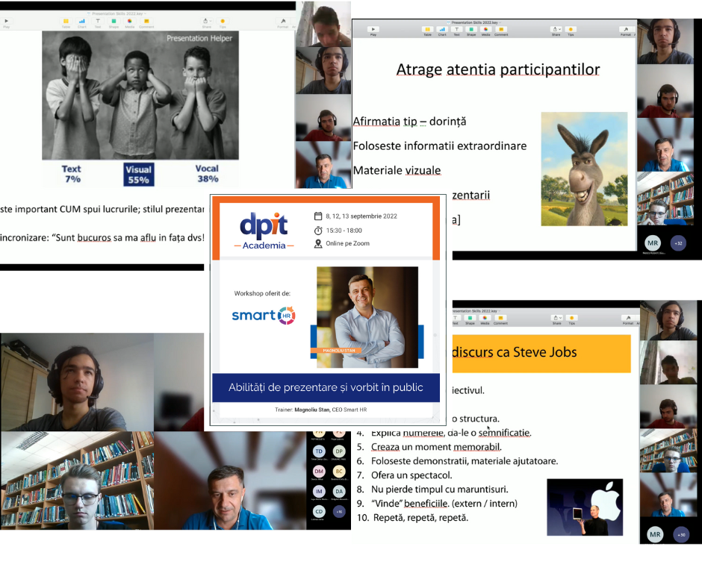Open Share menu in donkey slide Keynote toolbar
Image resolution: width=702 pixels, height=588 pixels.
tap(556, 30)
